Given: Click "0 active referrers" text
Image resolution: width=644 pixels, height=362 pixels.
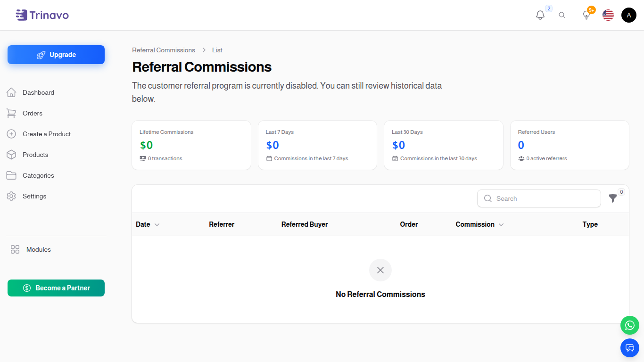Looking at the screenshot, I should [x=546, y=158].
